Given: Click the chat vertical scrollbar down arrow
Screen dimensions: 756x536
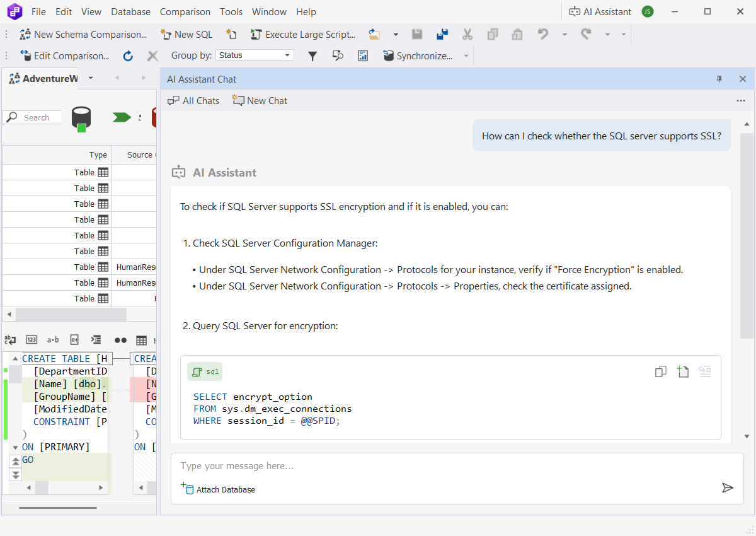Looking at the screenshot, I should tap(747, 436).
